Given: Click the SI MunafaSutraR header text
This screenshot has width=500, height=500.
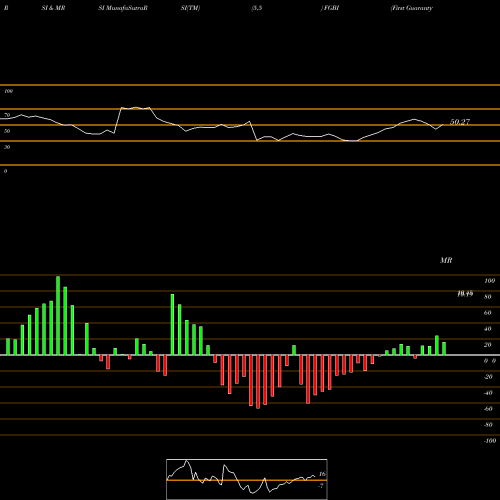Looking at the screenshot, I should click(123, 8).
